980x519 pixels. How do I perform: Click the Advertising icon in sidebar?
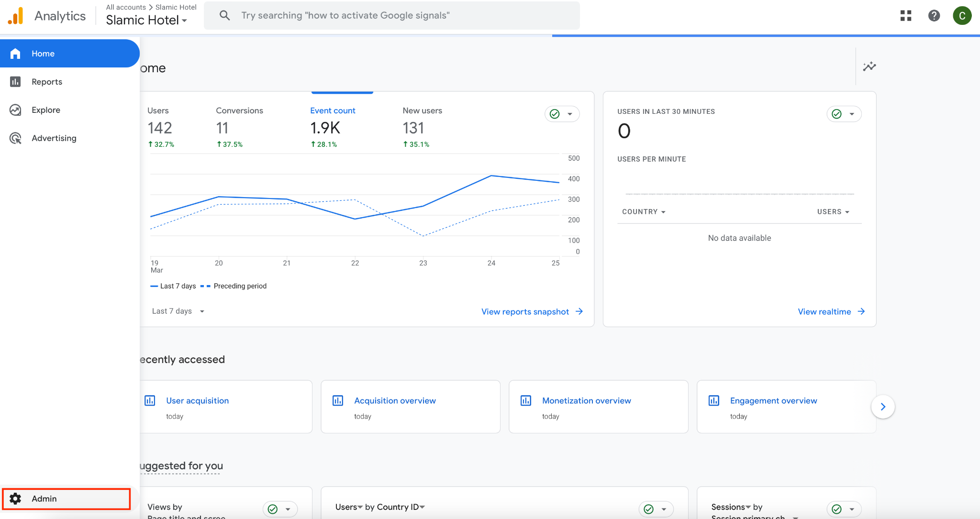click(15, 138)
